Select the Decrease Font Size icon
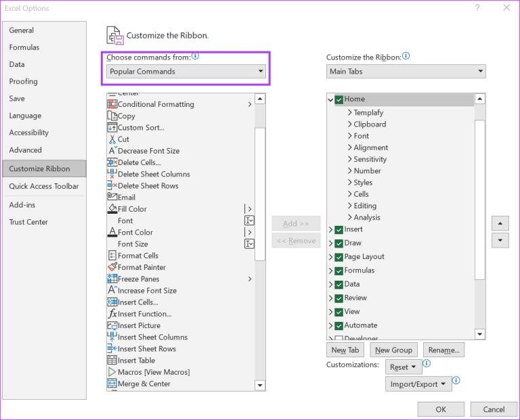 point(112,151)
